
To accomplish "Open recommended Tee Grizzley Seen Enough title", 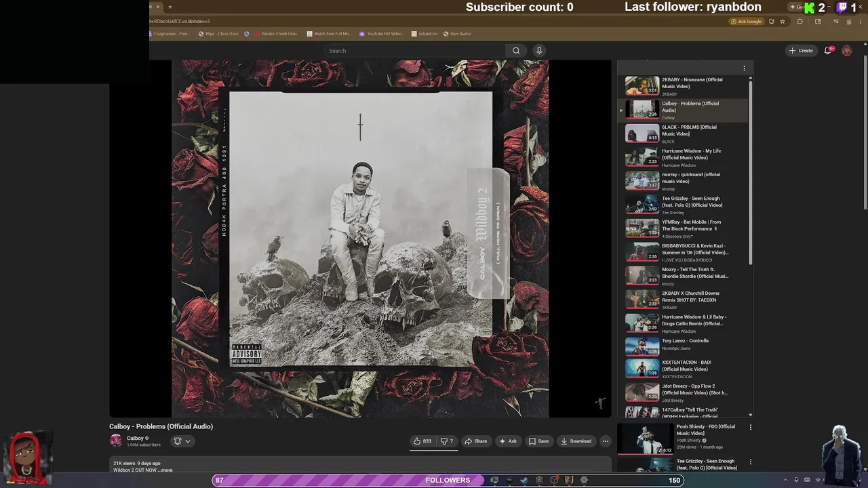I will 707,464.
